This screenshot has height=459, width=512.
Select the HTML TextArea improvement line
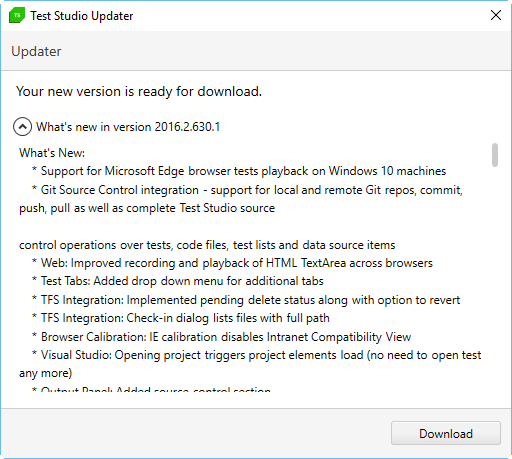[232, 263]
